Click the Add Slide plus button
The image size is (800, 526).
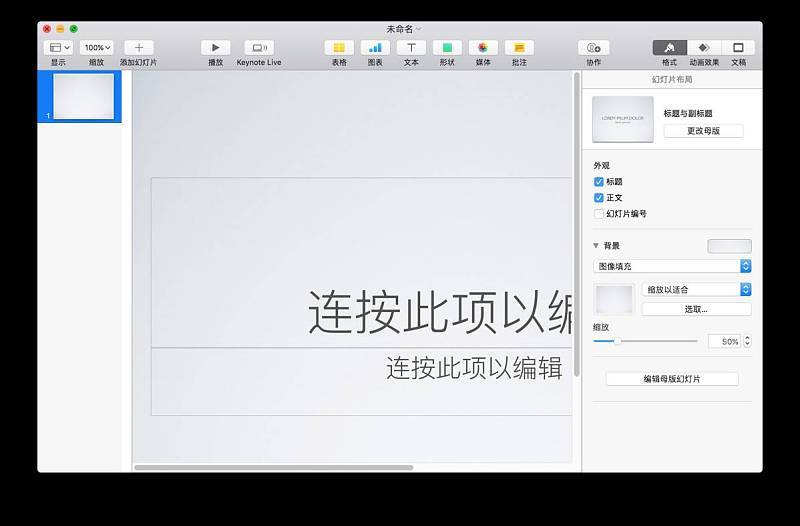[138, 47]
